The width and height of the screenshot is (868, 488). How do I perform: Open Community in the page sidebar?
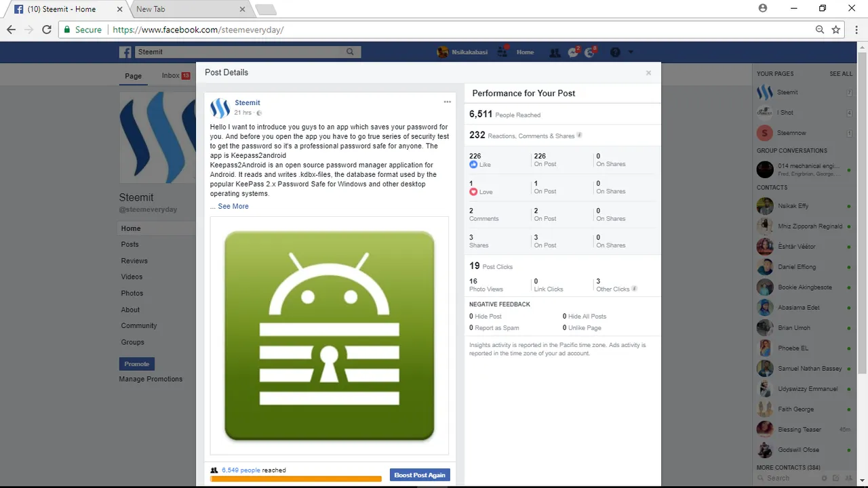139,326
